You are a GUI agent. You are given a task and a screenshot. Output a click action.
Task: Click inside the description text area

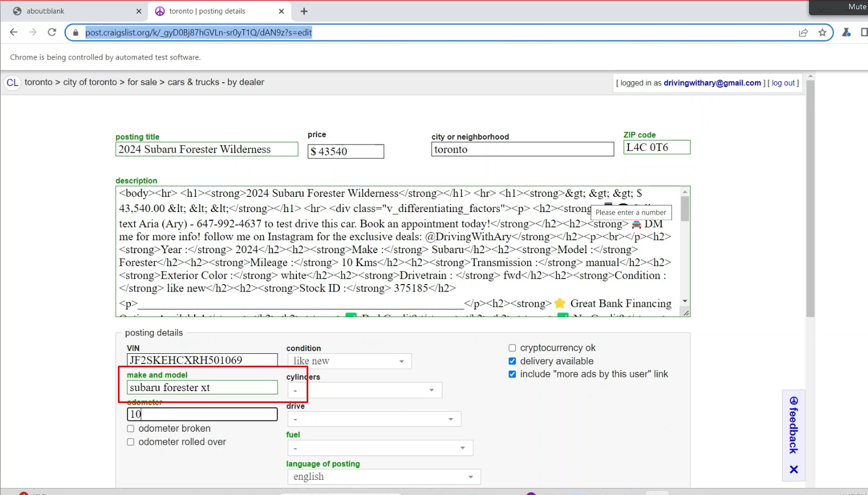397,252
